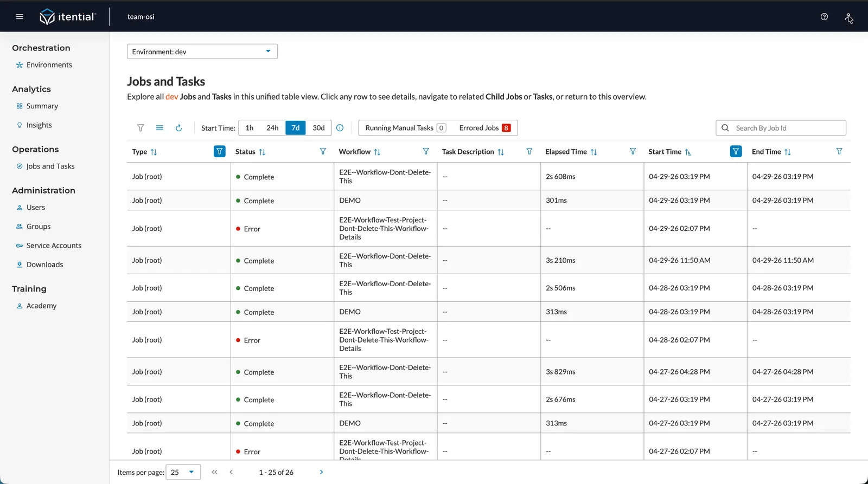Open the 2s 608ms job row
The height and width of the screenshot is (484, 868).
pyautogui.click(x=488, y=177)
